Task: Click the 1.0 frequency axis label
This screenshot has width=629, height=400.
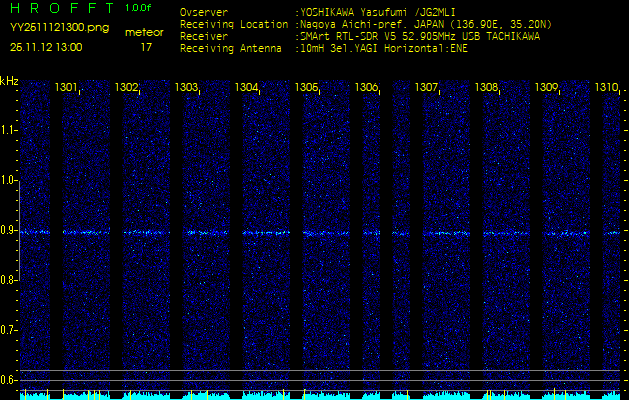Action: pyautogui.click(x=10, y=180)
